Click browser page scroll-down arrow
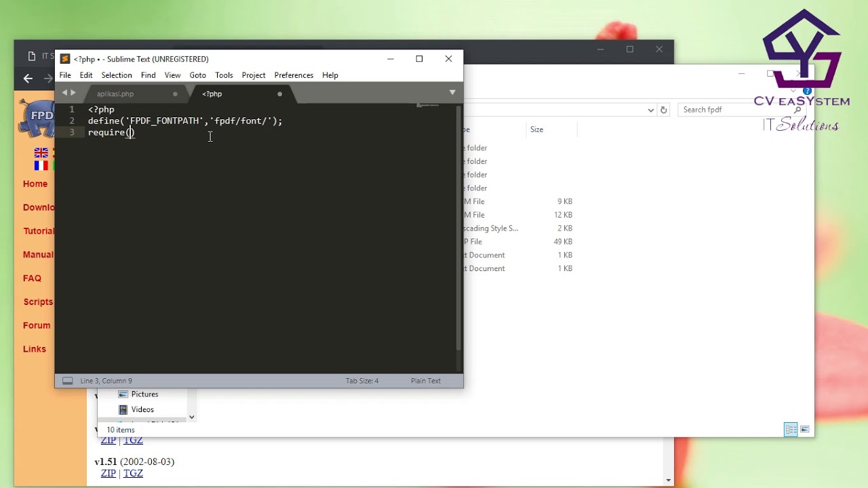868x488 pixels. pos(669,481)
